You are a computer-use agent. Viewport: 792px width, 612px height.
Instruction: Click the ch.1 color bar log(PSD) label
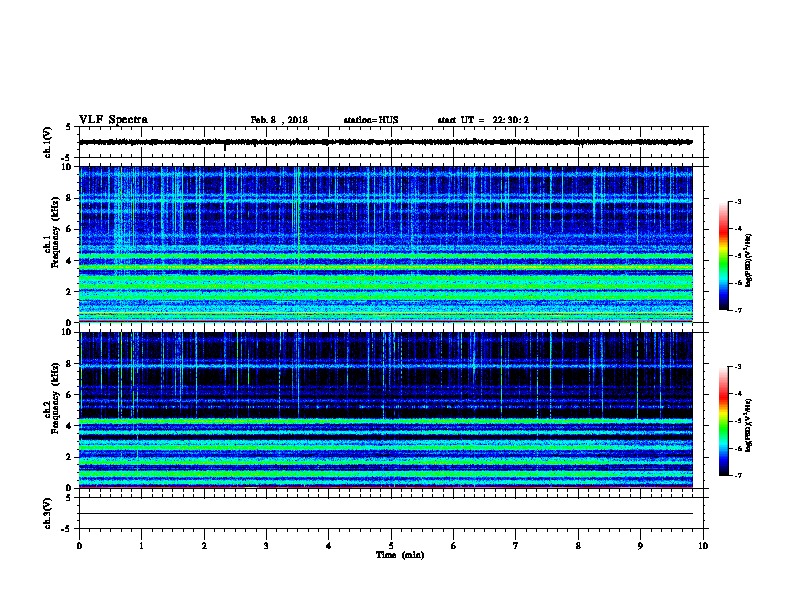pyautogui.click(x=748, y=260)
